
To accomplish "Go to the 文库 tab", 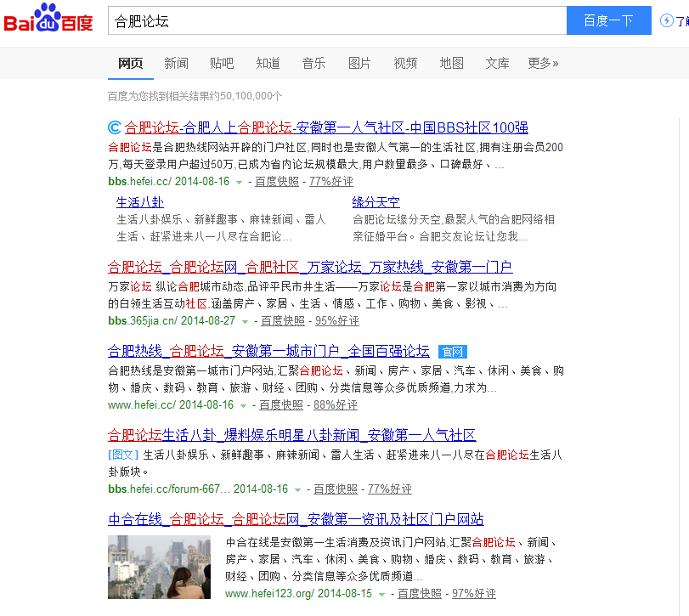I will (x=497, y=63).
